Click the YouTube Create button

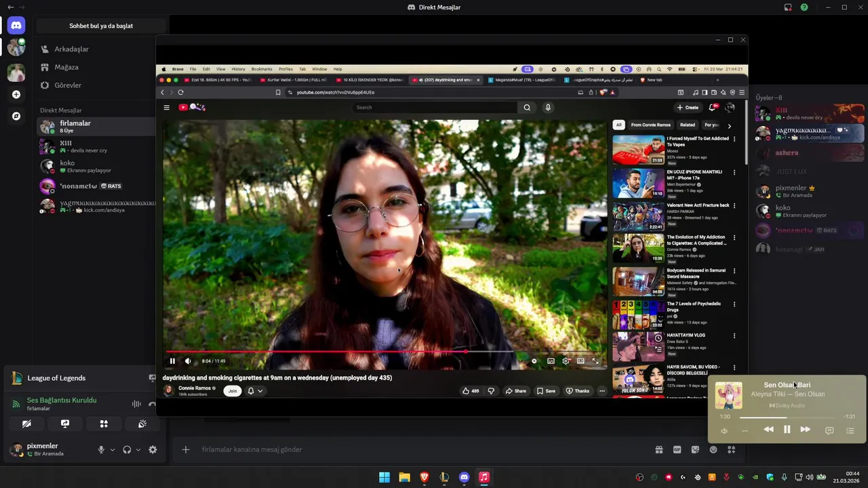click(688, 107)
